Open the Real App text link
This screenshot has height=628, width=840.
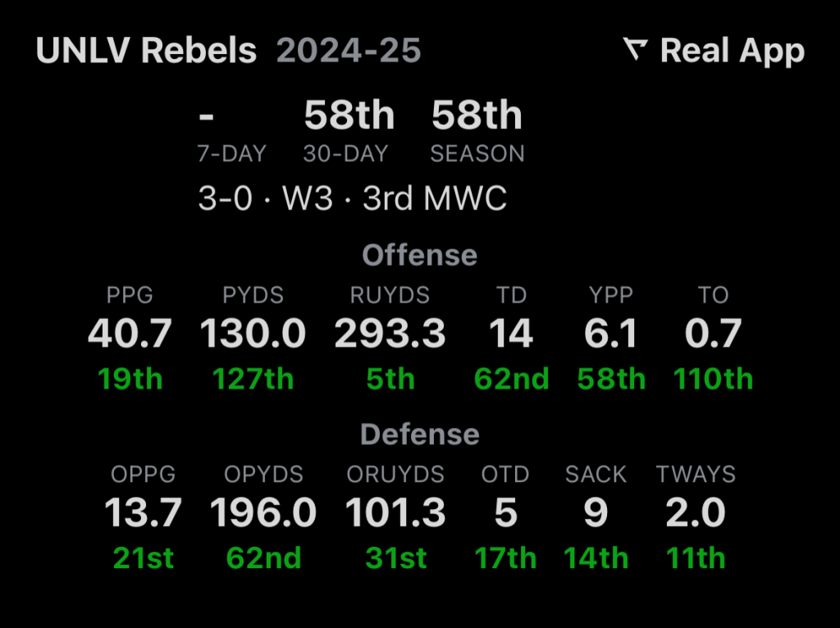[732, 51]
